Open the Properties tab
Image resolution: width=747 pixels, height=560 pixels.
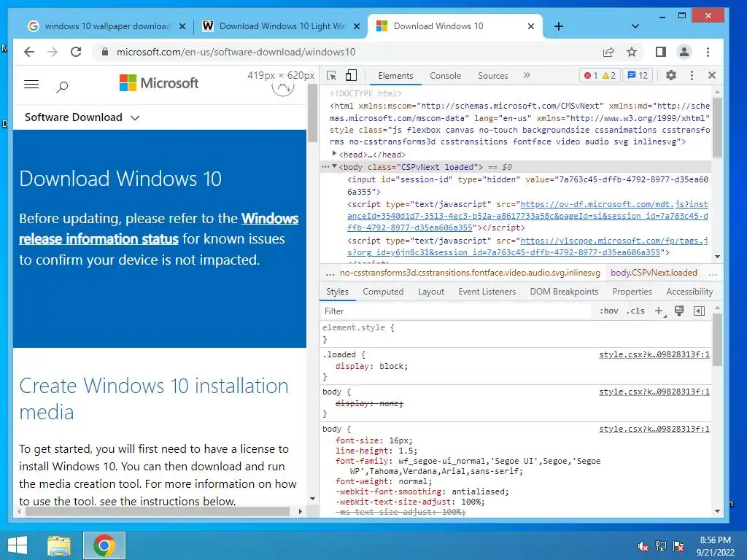pyautogui.click(x=632, y=292)
